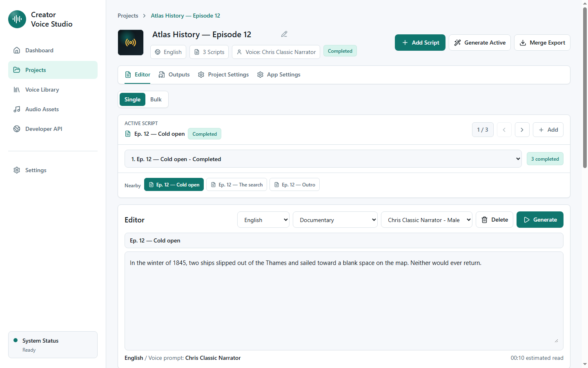Click the Add Script button
Image resolution: width=588 pixels, height=368 pixels.
coord(420,43)
